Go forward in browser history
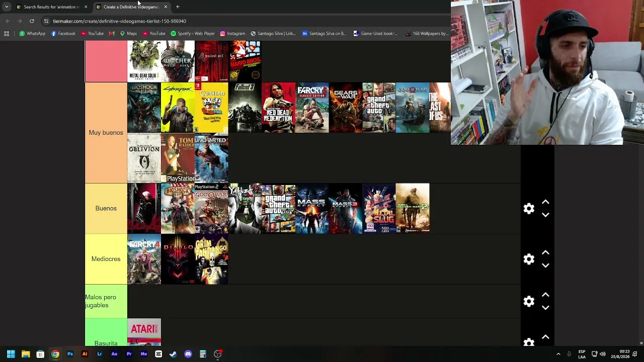This screenshot has width=644, height=362. pyautogui.click(x=20, y=21)
